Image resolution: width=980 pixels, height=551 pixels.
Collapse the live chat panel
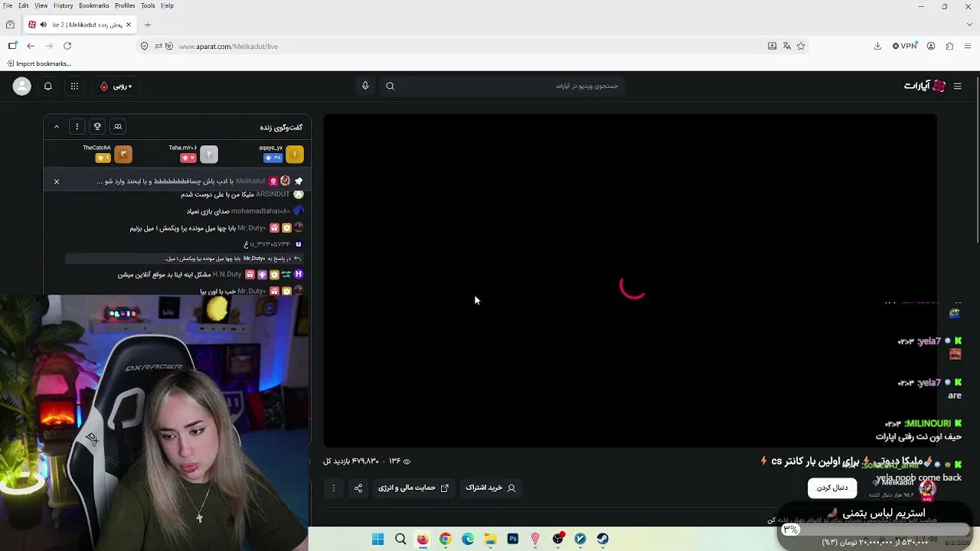[56, 126]
